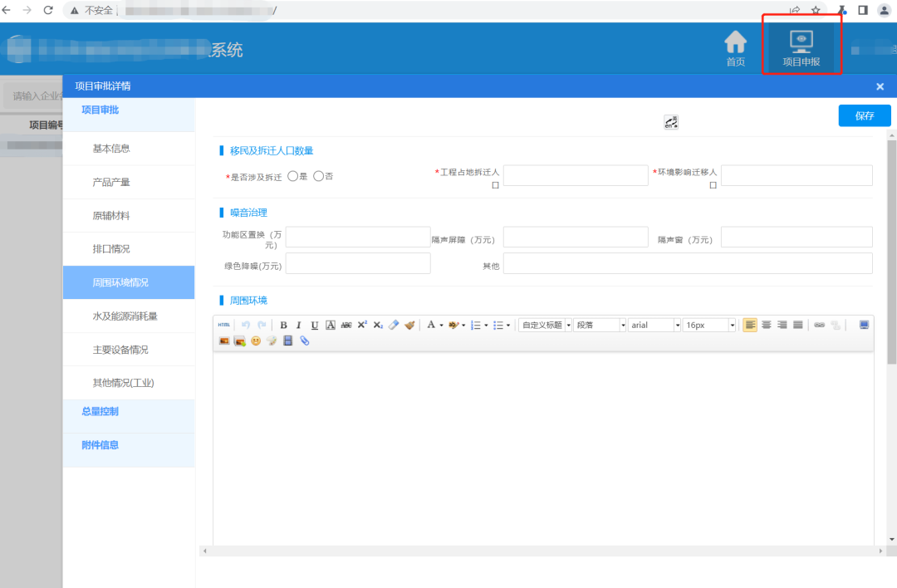Click the format painter brush icon
897x588 pixels.
click(x=409, y=325)
